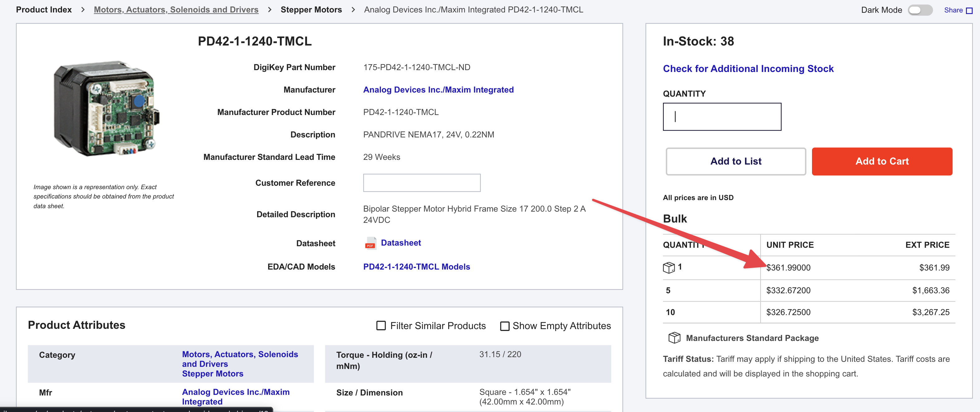The image size is (980, 412).
Task: Toggle the Dark Mode switch
Action: pyautogui.click(x=920, y=10)
